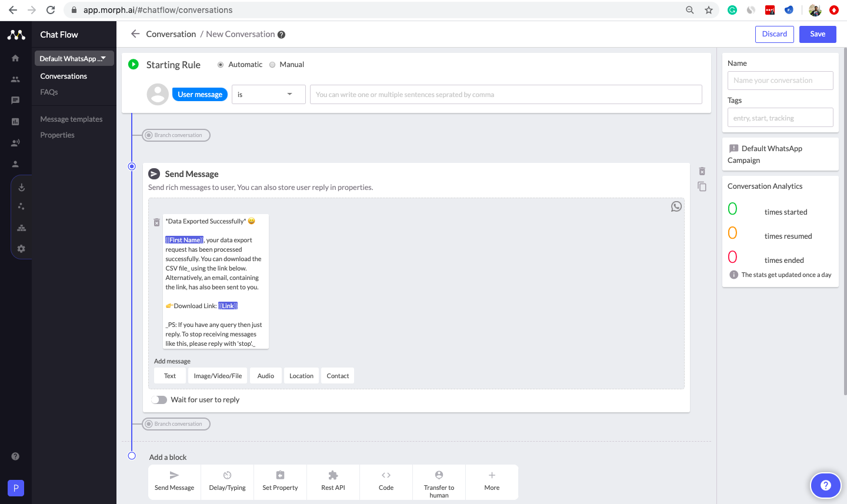Click the three-dots cluster icon in sidebar
The width and height of the screenshot is (847, 504).
pyautogui.click(x=21, y=206)
